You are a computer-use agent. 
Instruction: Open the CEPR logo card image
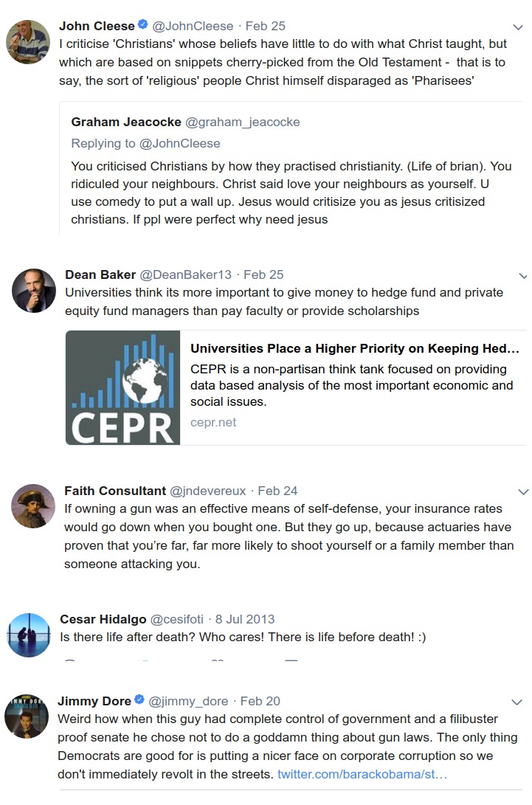click(122, 387)
